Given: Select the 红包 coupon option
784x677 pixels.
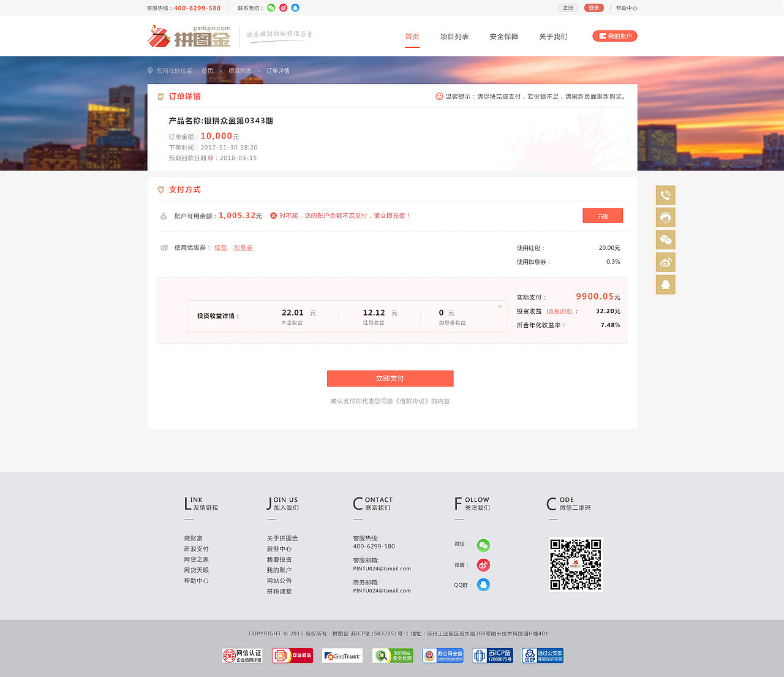Looking at the screenshot, I should point(221,248).
